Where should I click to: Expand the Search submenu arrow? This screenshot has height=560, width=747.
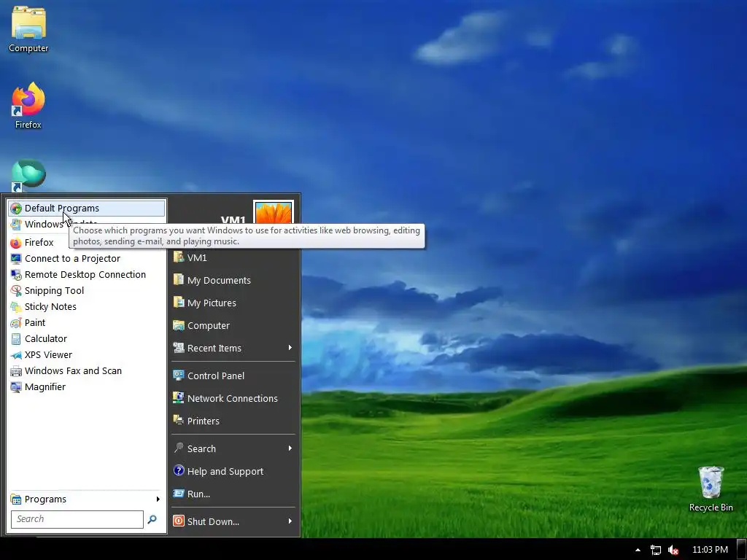click(x=290, y=448)
